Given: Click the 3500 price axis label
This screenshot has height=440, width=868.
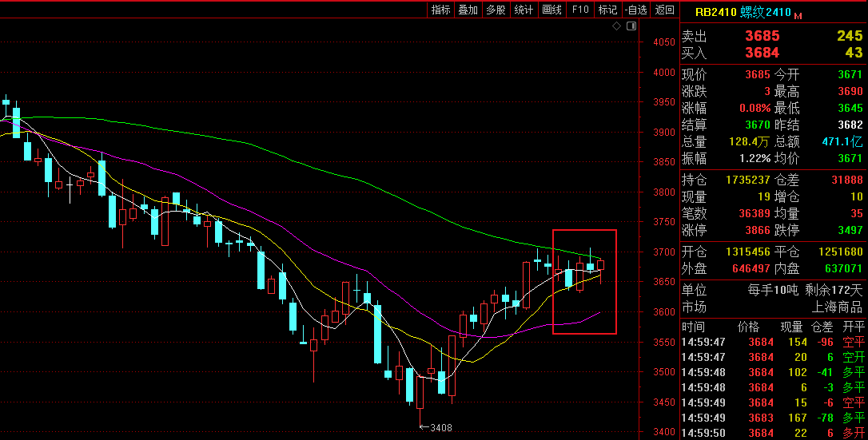Looking at the screenshot, I should pos(663,372).
